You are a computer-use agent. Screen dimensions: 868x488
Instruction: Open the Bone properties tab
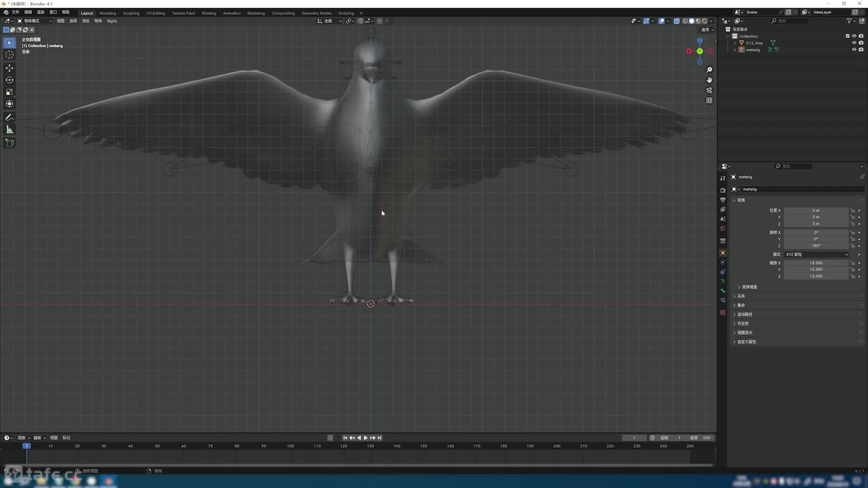(x=723, y=291)
